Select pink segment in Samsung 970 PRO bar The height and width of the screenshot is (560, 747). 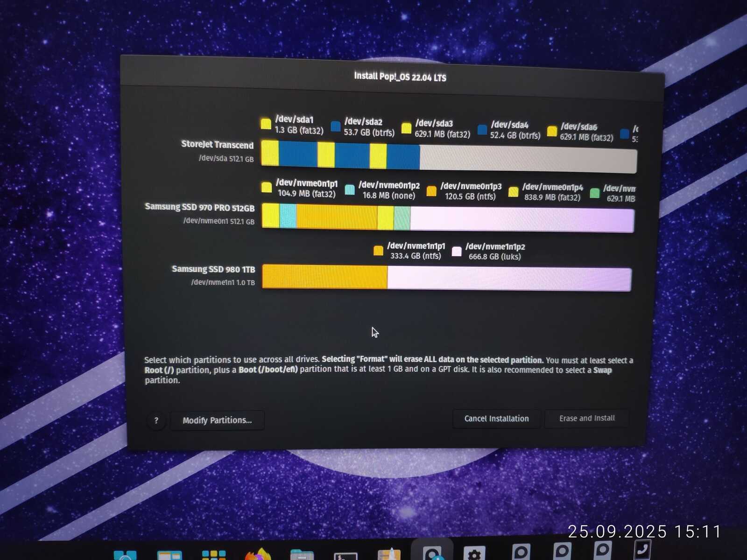522,220
